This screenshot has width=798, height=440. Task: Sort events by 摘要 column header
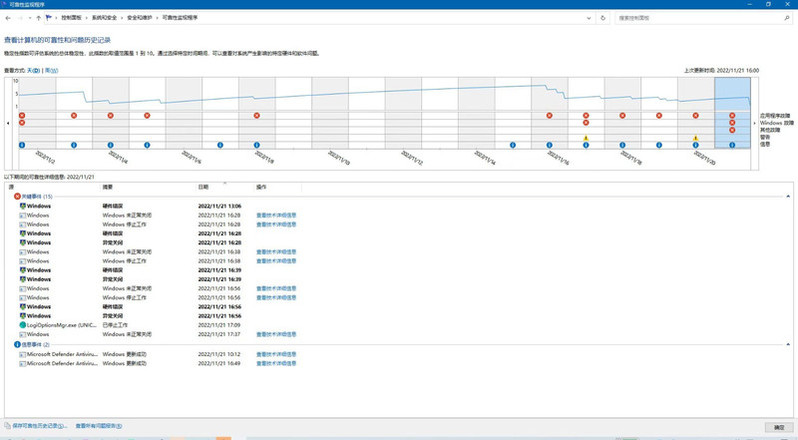[x=107, y=187]
